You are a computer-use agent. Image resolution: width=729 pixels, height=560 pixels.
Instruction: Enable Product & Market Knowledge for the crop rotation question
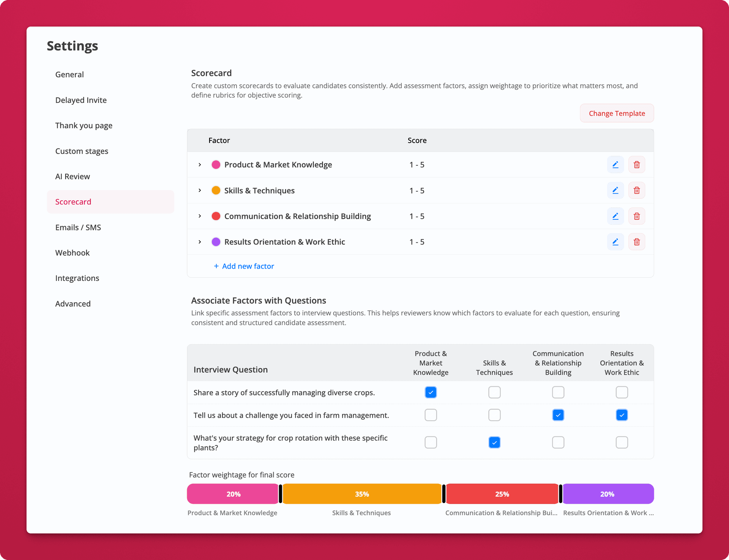[431, 442]
